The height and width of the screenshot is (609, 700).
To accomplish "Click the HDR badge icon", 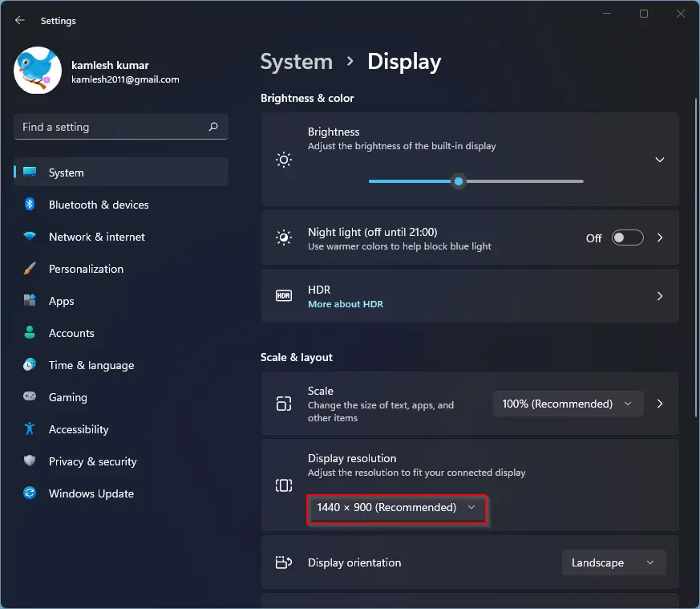I will coord(284,296).
